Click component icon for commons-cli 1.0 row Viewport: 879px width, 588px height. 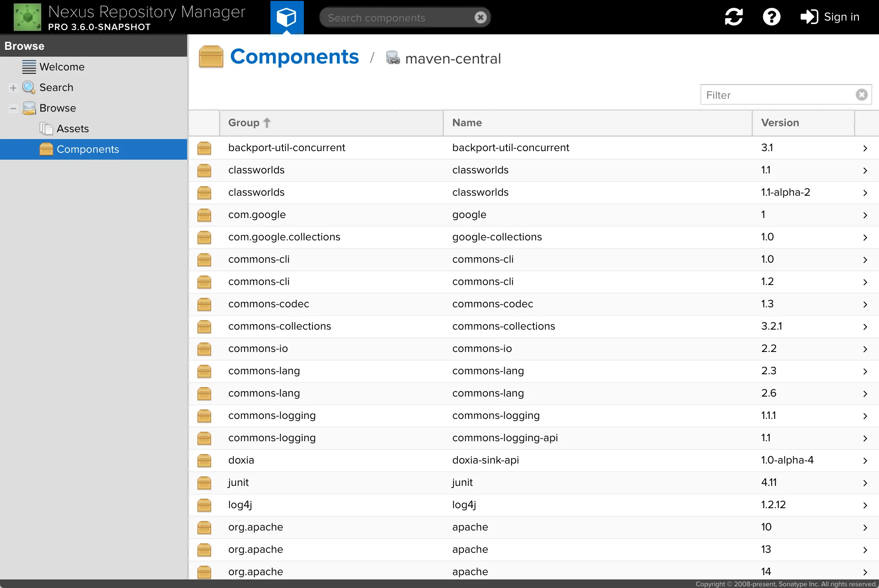click(x=204, y=260)
